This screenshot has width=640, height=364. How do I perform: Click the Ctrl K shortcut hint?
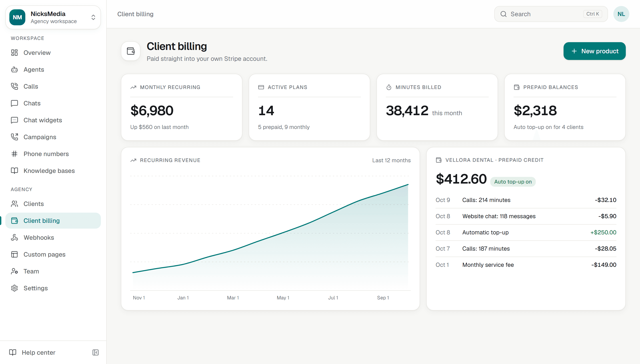click(592, 14)
